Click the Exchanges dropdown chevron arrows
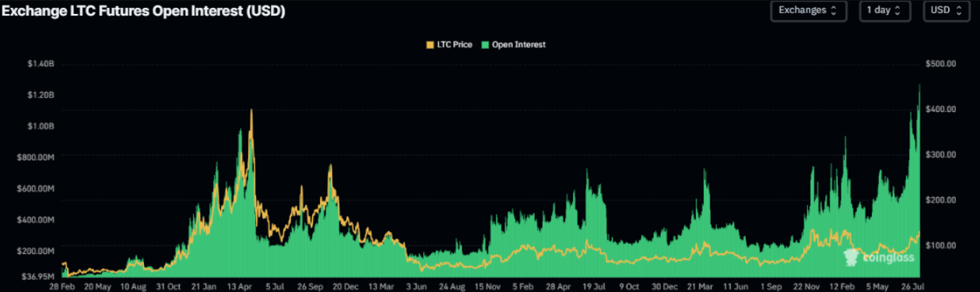980x292 pixels. pyautogui.click(x=834, y=11)
